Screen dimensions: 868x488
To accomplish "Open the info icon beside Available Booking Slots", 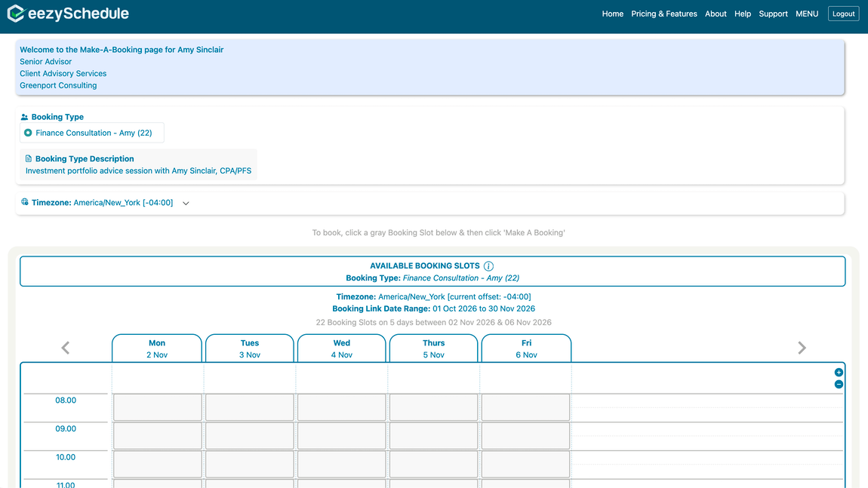I will point(488,266).
